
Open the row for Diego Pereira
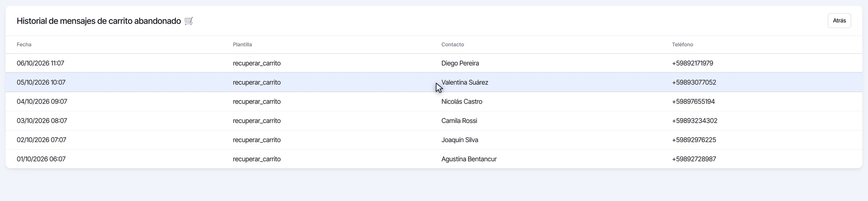tap(434, 63)
